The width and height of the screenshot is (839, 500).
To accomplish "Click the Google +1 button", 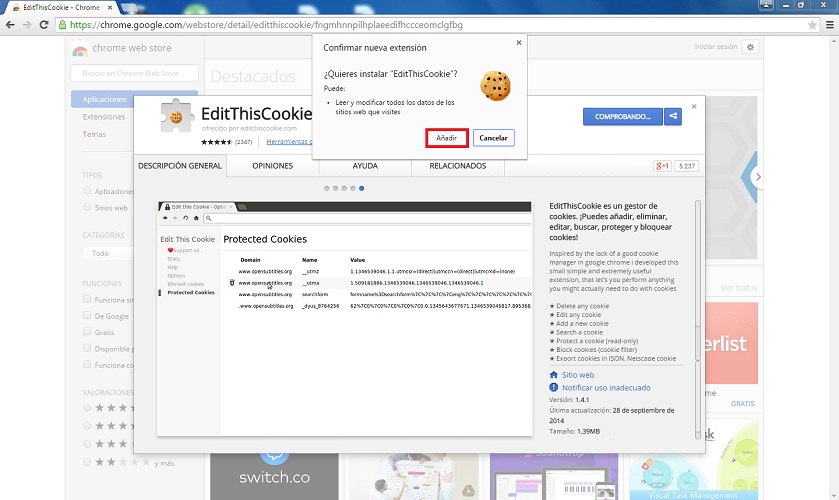I will pyautogui.click(x=662, y=166).
